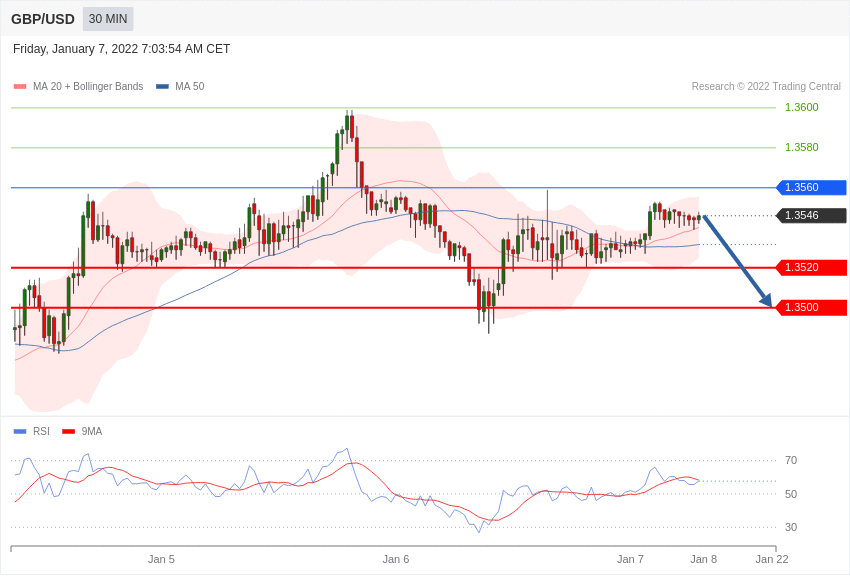Image resolution: width=850 pixels, height=576 pixels.
Task: Click the RSI legend label
Action: [41, 431]
